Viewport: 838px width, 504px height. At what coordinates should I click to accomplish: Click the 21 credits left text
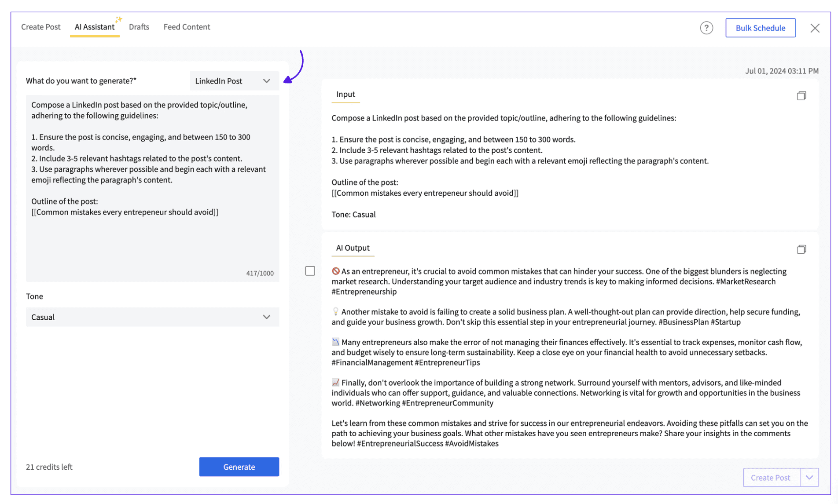(x=49, y=467)
